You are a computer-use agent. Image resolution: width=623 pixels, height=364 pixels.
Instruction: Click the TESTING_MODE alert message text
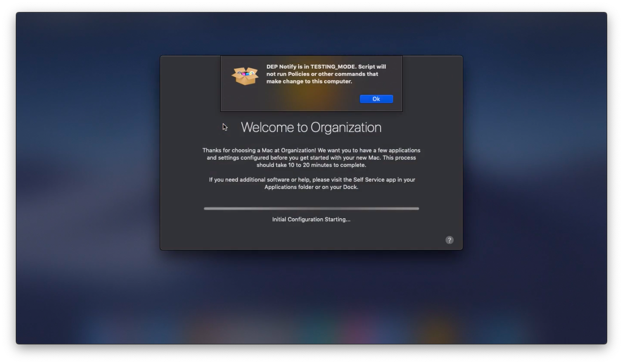(x=326, y=74)
